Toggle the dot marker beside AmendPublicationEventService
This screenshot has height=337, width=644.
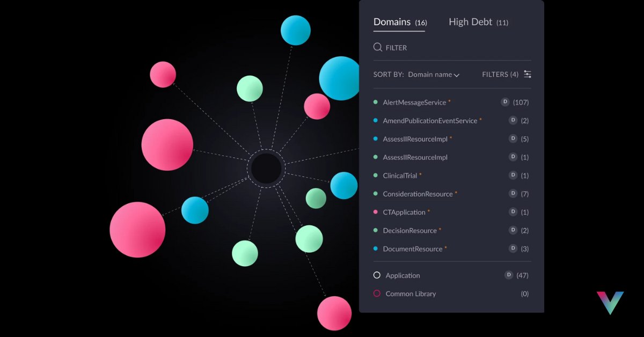point(377,120)
